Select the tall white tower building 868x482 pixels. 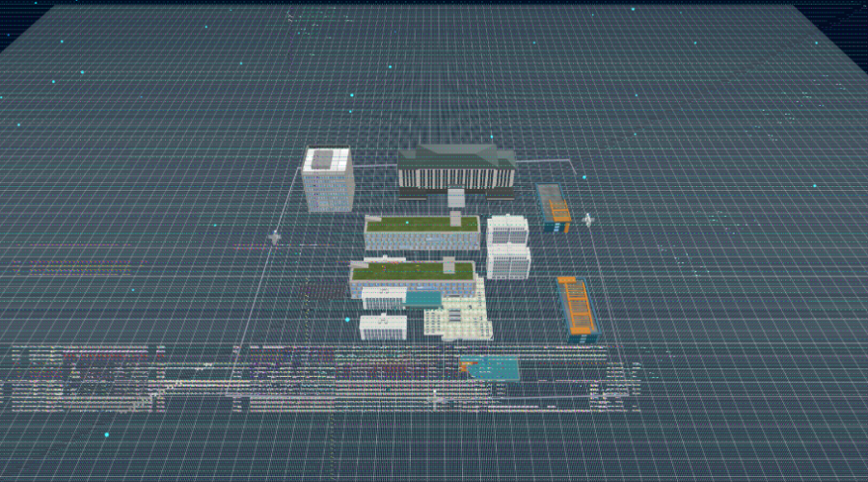(328, 179)
